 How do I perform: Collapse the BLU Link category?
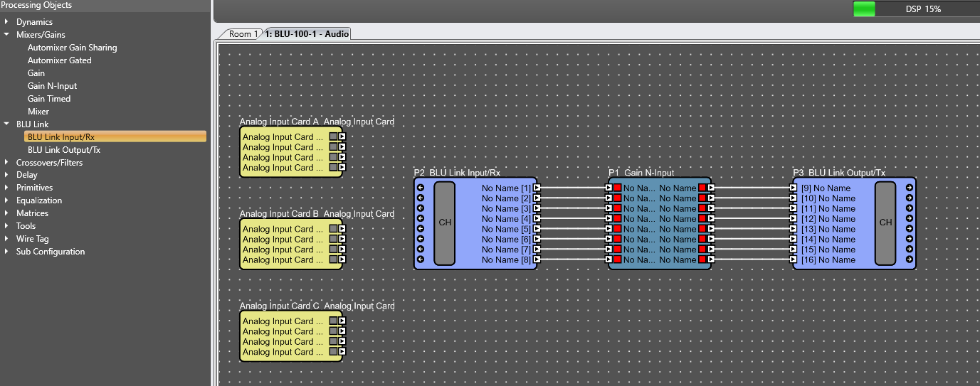coord(6,124)
